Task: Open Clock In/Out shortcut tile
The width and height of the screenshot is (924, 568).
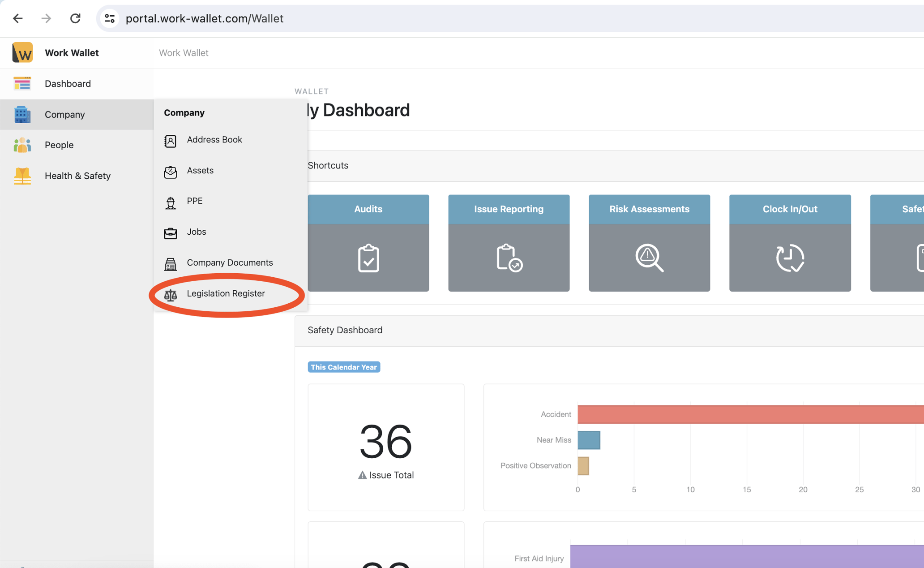Action: click(790, 243)
